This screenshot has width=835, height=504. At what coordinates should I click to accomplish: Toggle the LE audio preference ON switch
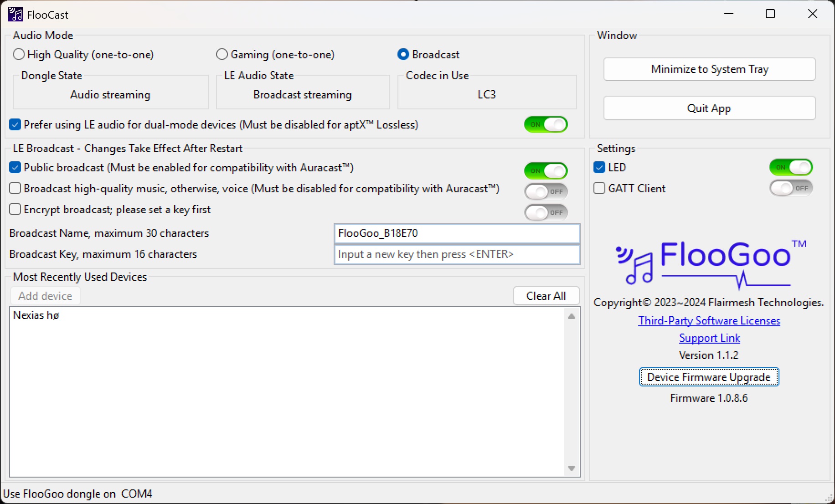(546, 124)
